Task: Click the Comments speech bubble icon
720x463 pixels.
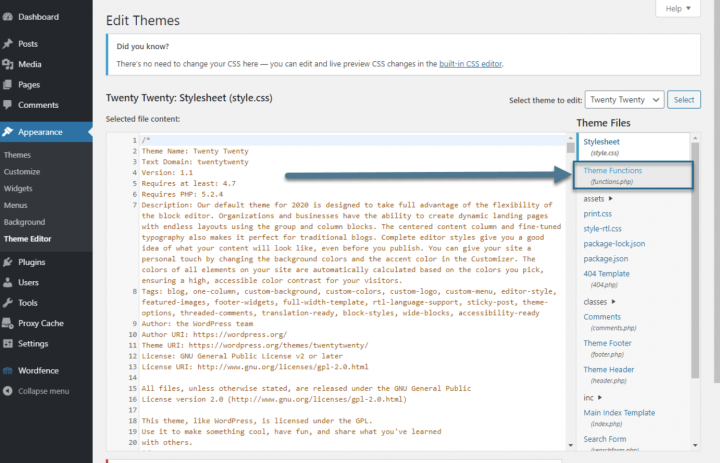Action: [7, 105]
